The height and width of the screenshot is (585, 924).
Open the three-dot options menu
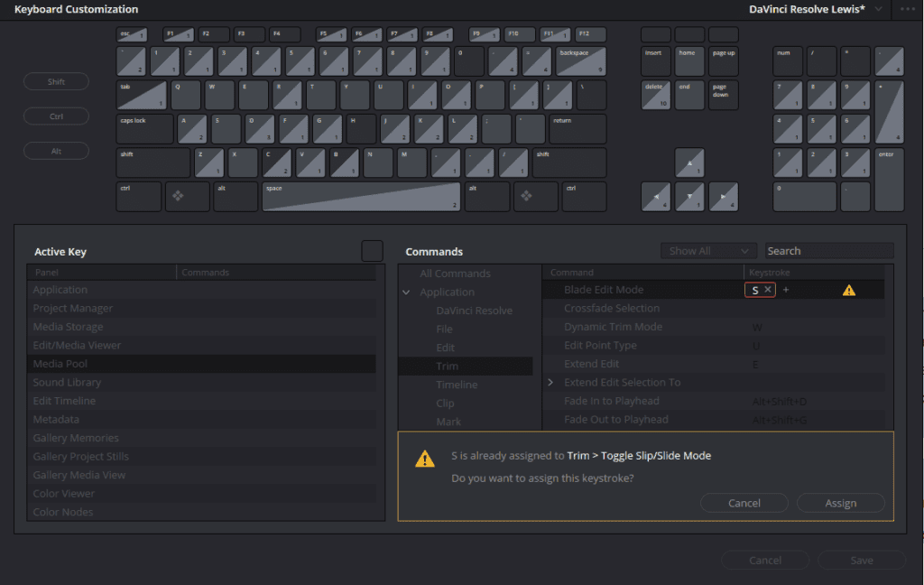click(908, 9)
